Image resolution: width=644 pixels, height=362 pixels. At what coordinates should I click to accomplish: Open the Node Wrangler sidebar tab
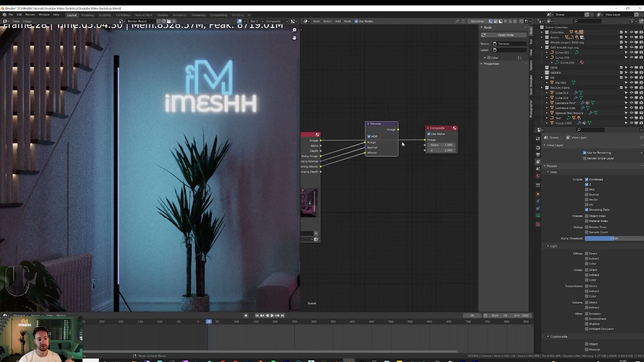pos(531,85)
